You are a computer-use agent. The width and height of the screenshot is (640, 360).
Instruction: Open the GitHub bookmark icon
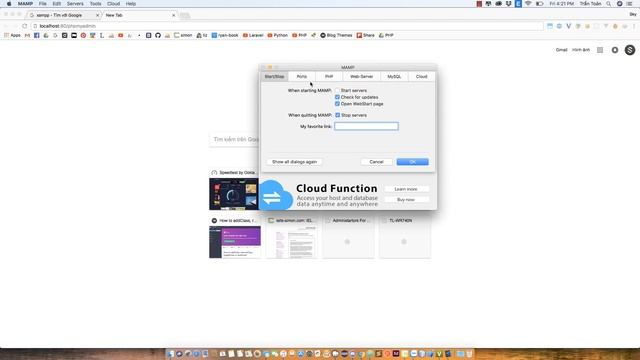(x=158, y=35)
